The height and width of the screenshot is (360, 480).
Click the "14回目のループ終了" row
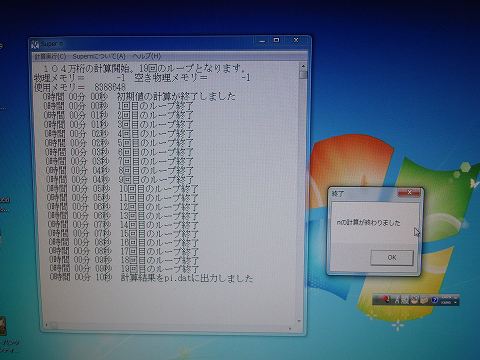[123, 225]
